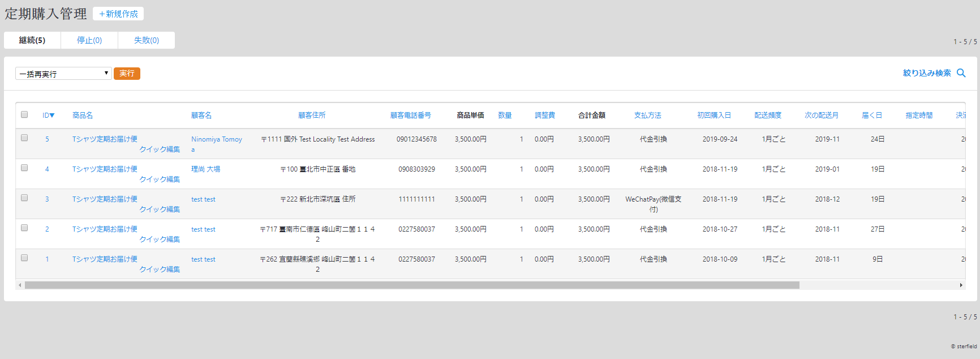Click the magnifier icon beside 絞り込み検索
Screen dimensions: 980x359
(x=961, y=73)
